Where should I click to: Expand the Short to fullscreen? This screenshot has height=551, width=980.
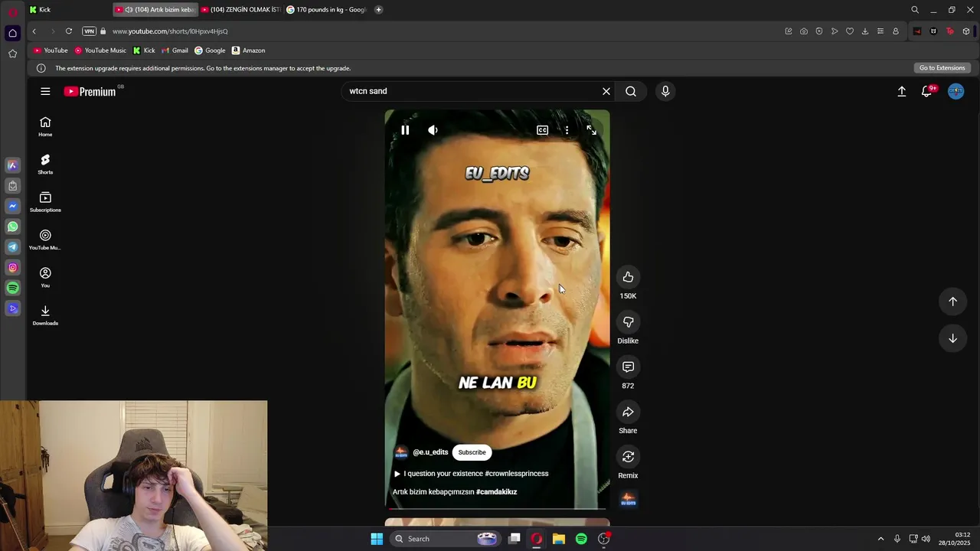pos(591,130)
